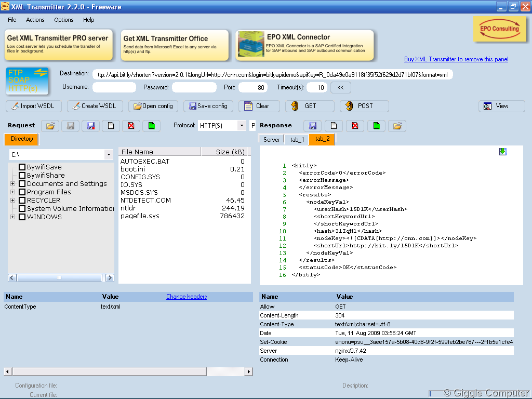Open a configuration with Open config
The height and width of the screenshot is (399, 532).
(153, 106)
